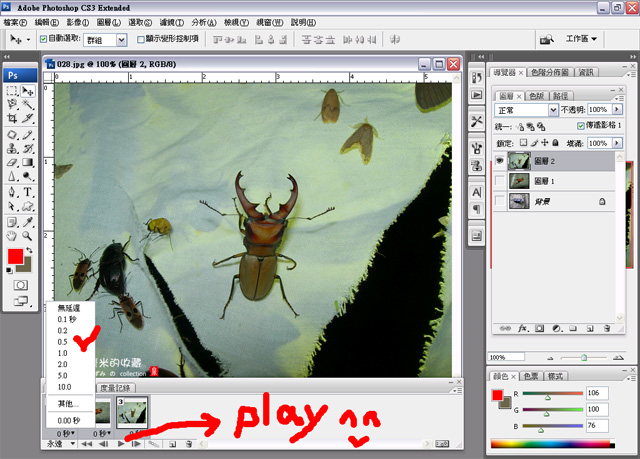Select the third animation frame thumbnail
This screenshot has height=459, width=640.
133,412
